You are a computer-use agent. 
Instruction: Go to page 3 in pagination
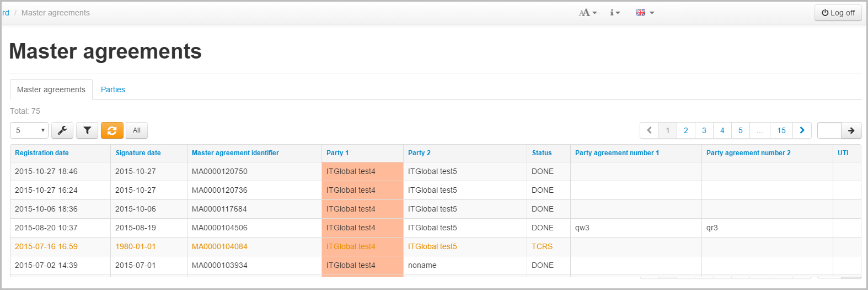tap(704, 130)
